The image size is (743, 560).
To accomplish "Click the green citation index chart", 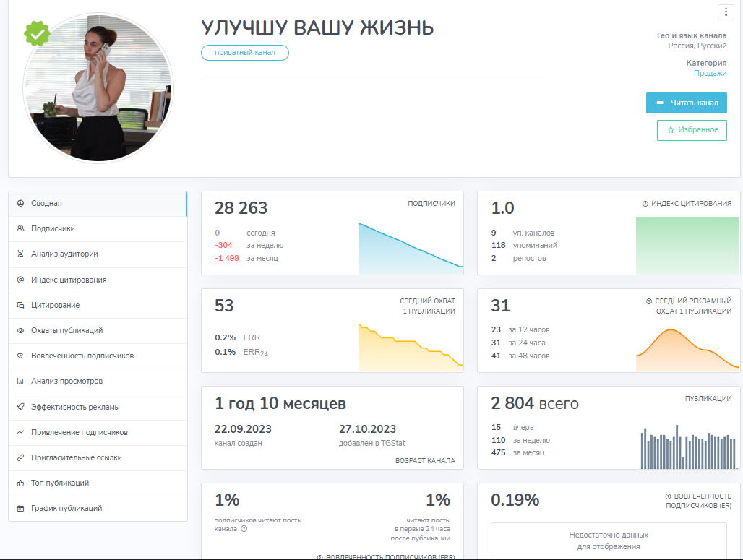I will pos(687,246).
